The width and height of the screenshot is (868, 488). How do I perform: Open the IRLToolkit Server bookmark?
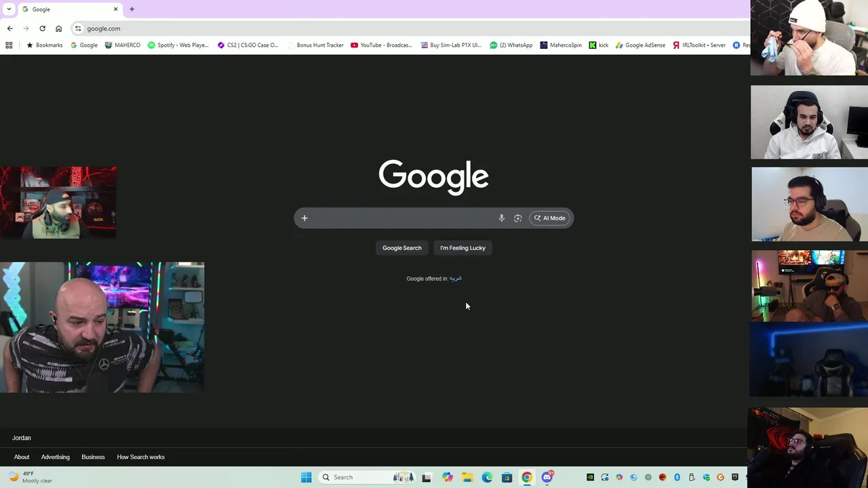[699, 45]
